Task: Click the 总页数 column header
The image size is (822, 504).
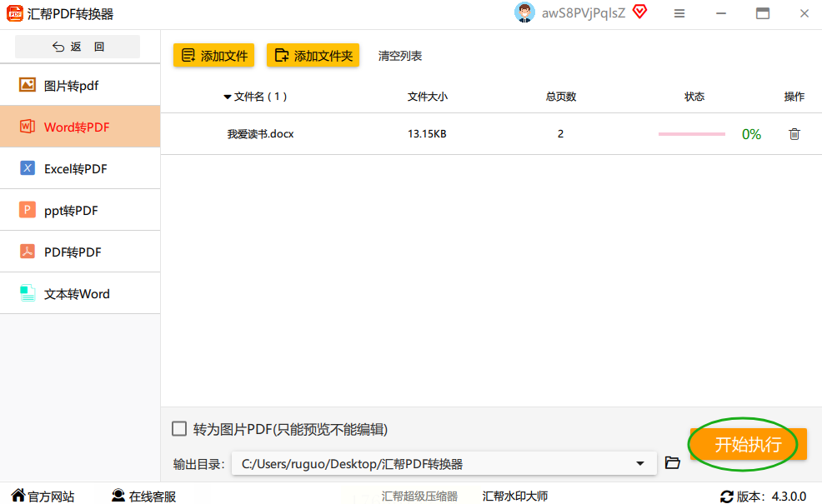Action: coord(561,97)
